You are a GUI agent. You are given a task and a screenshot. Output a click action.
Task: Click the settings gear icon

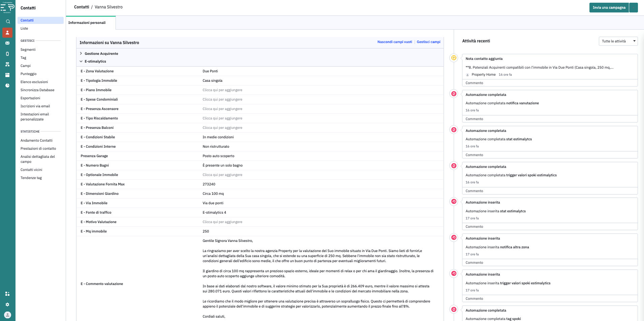[7, 305]
